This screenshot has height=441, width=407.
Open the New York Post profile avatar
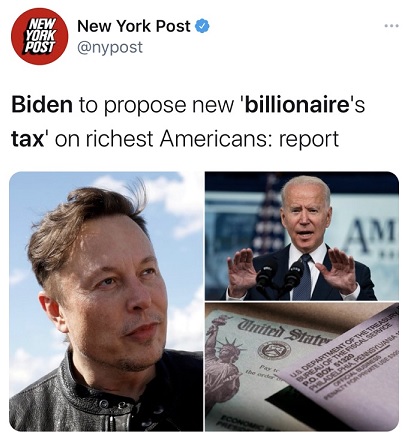[x=39, y=36]
